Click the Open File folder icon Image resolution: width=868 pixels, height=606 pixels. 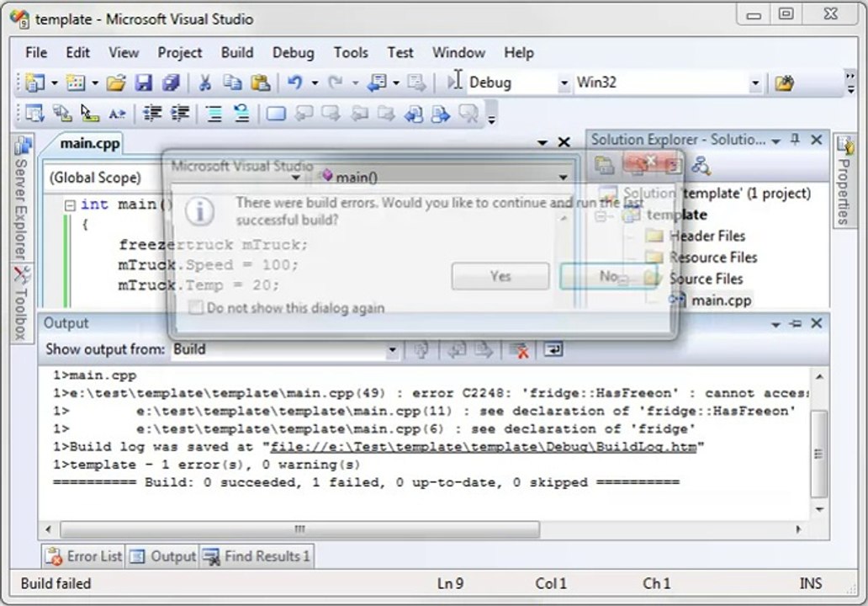[116, 83]
